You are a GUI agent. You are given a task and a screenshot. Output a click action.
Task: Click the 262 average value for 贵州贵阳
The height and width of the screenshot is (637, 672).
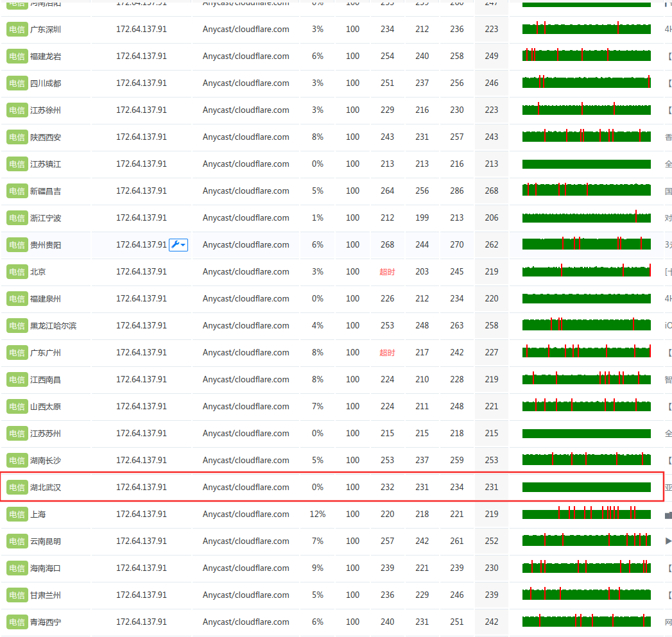point(492,244)
